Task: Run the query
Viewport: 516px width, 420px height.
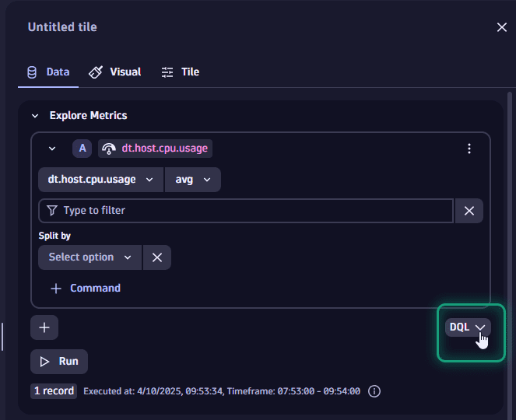Action: pos(59,362)
